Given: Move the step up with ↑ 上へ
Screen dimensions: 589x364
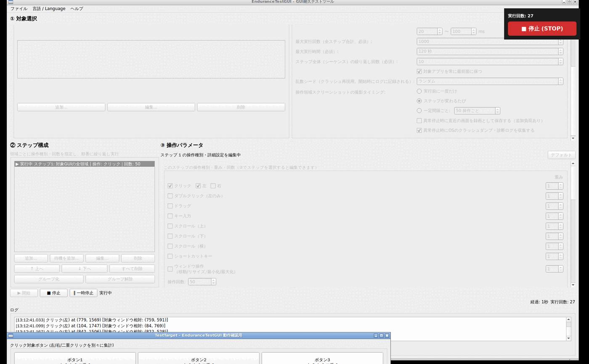Looking at the screenshot, I should tap(37, 268).
